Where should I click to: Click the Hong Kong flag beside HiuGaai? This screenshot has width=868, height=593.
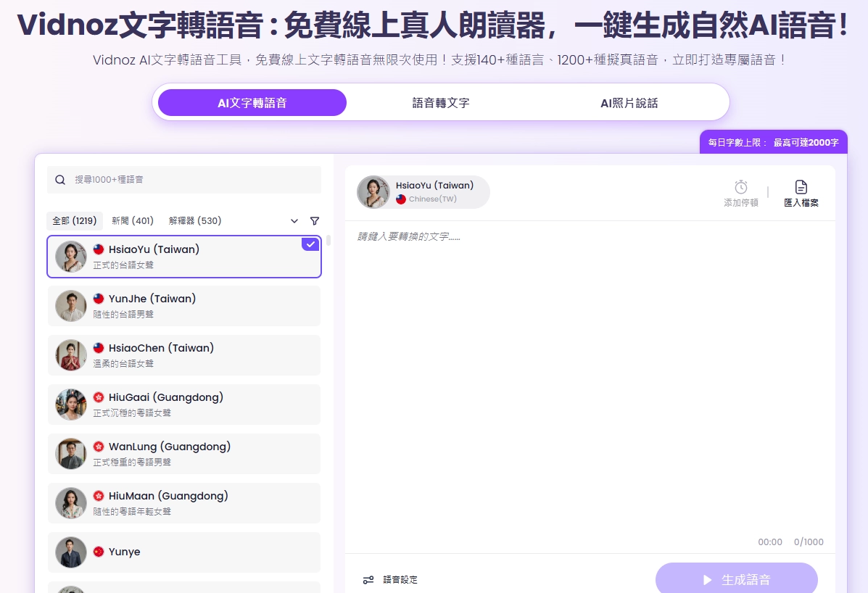click(x=99, y=397)
